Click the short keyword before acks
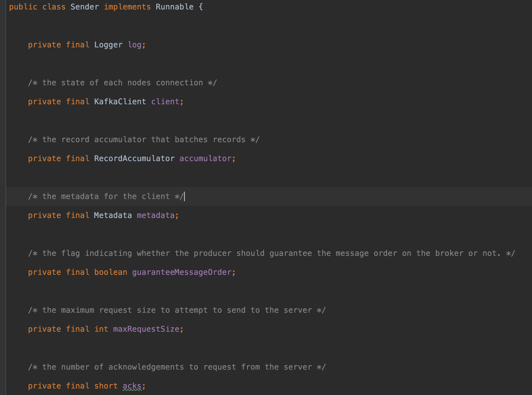Viewport: 532px width, 395px height. [x=105, y=386]
